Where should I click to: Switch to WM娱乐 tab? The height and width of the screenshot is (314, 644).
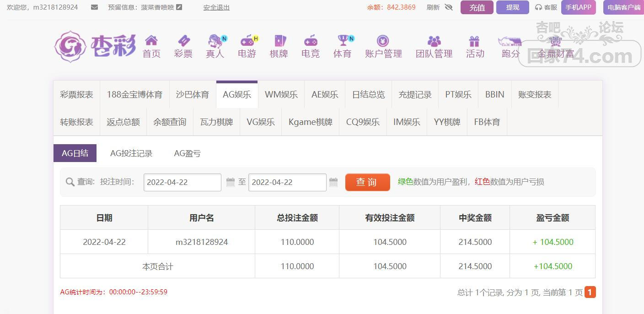point(281,95)
